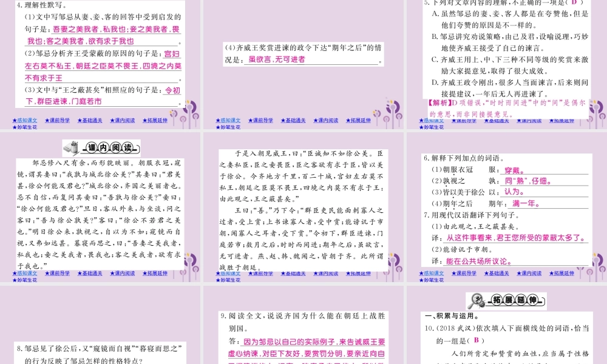Go to ★妙笔生花 on the 邹忌修八尺有余 slide
The height and width of the screenshot is (364, 607).
(25, 280)
